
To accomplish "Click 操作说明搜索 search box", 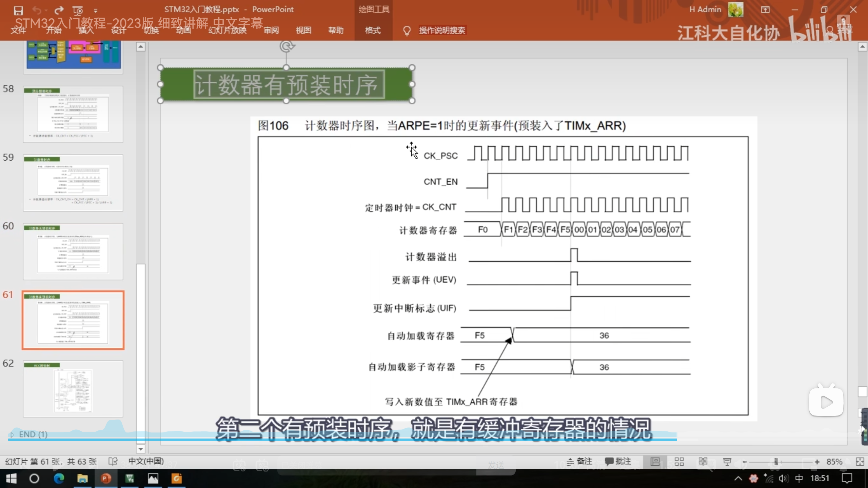I will (x=442, y=30).
